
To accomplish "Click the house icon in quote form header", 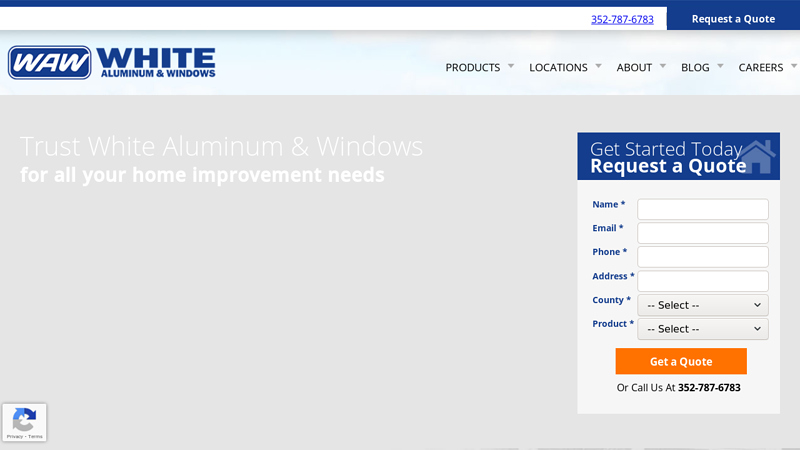I will click(758, 157).
